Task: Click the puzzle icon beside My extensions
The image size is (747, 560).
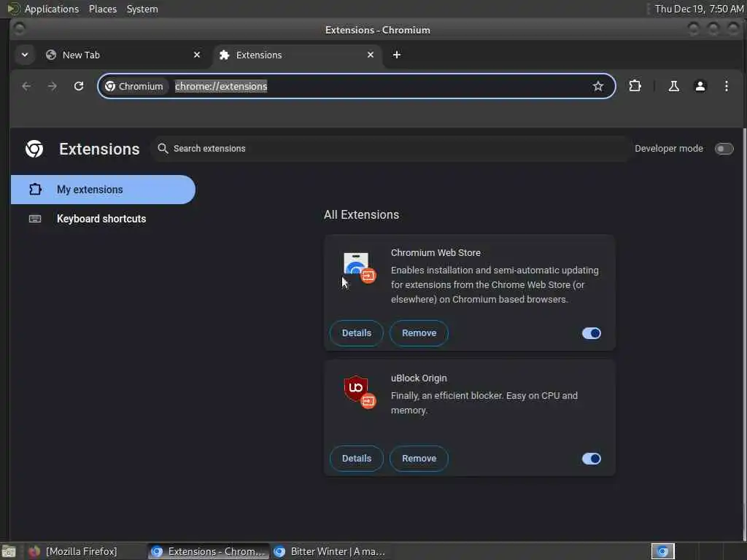Action: [x=35, y=190]
